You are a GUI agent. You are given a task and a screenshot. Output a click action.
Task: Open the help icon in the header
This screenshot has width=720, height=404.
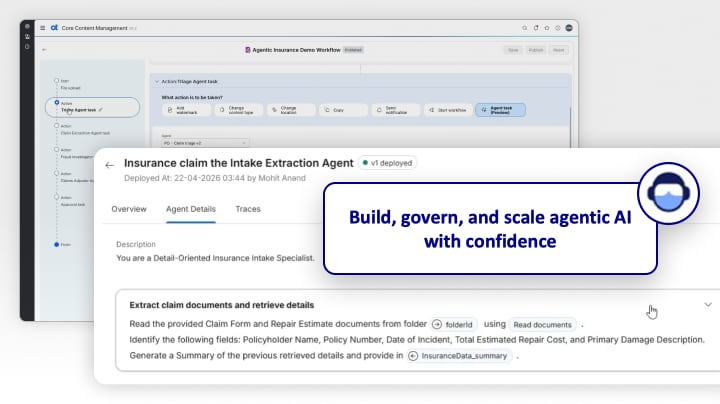tap(558, 28)
